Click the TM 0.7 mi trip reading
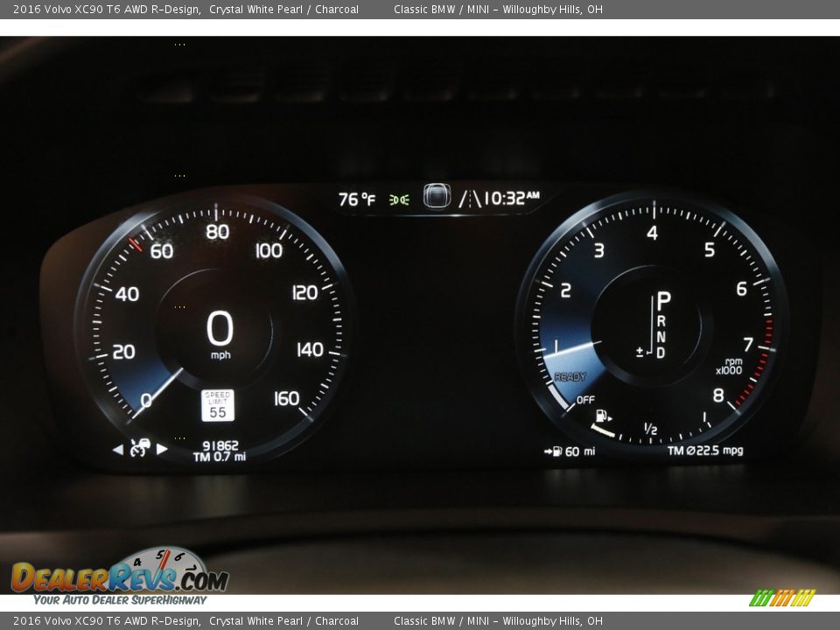 pyautogui.click(x=220, y=457)
